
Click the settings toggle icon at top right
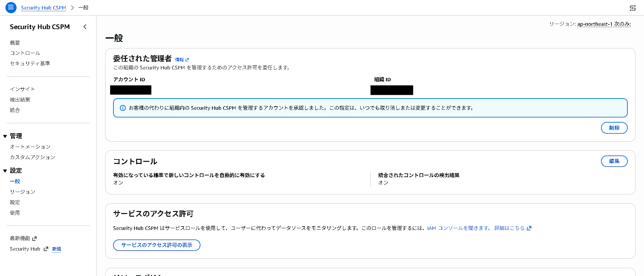pyautogui.click(x=632, y=8)
